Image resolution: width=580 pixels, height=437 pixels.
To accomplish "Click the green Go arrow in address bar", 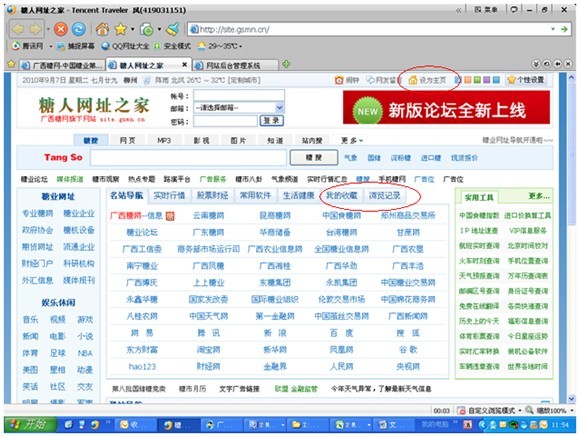I will coord(564,29).
